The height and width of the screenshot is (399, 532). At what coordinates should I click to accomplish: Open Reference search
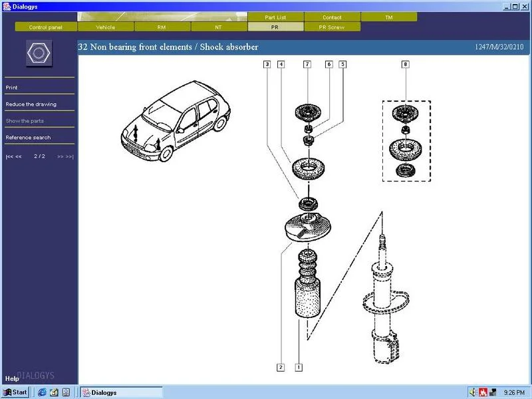(28, 138)
